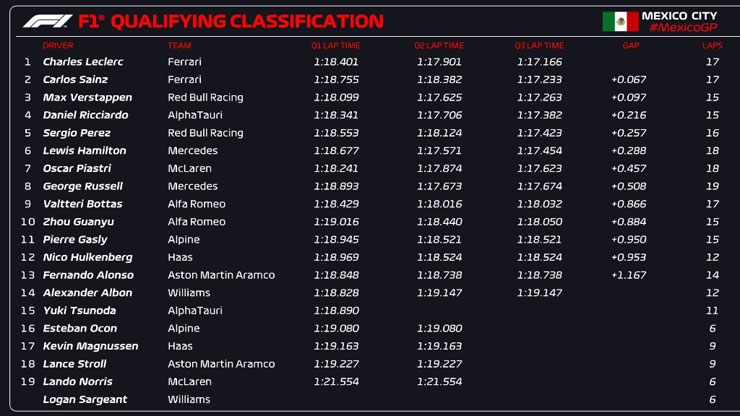Click the Q2 LAP TIME column header
Viewport: 740px width, 416px height.
(438, 45)
